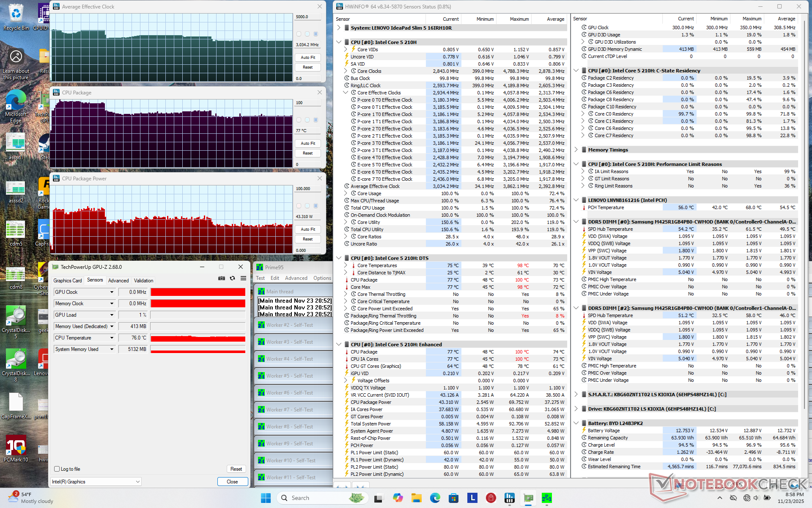Click the Windows Start button
This screenshot has height=508, width=812.
point(266,498)
